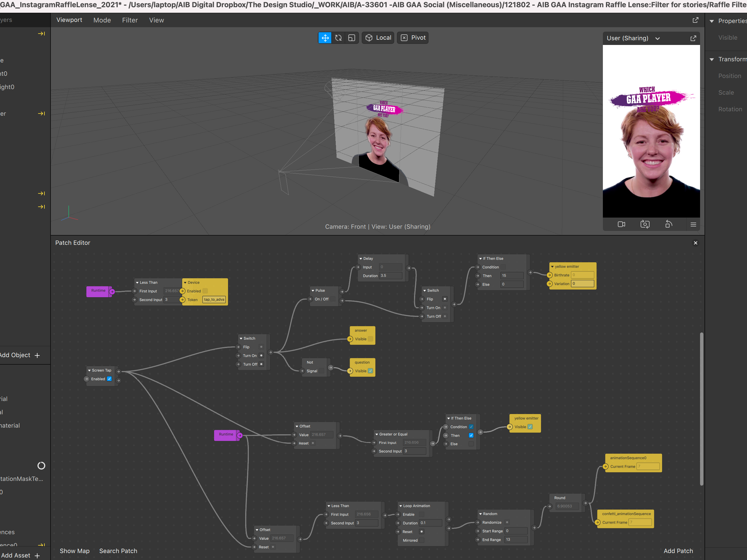Collapse the Random patch
This screenshot has width=747, height=560.
click(x=480, y=514)
